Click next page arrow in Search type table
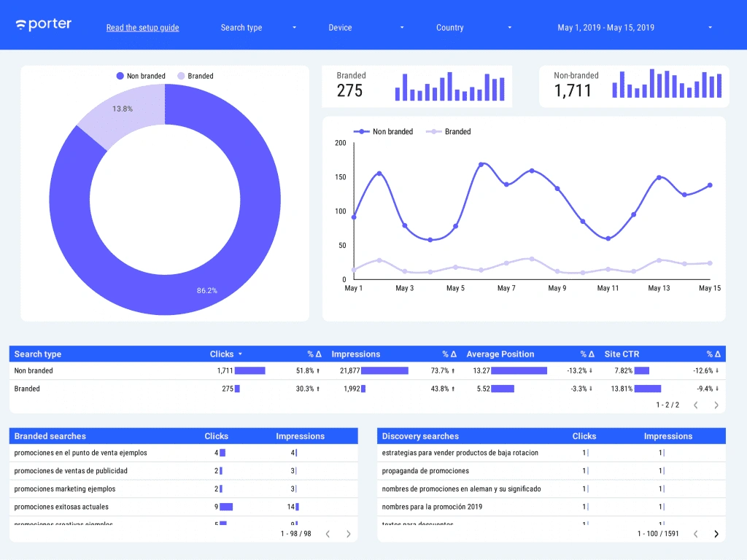The height and width of the screenshot is (560, 747). point(716,405)
